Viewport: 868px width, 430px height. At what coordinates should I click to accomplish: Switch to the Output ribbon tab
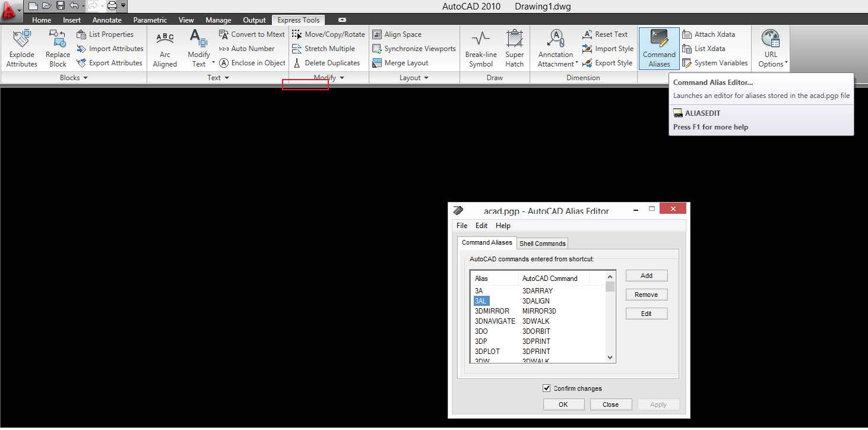[x=254, y=20]
